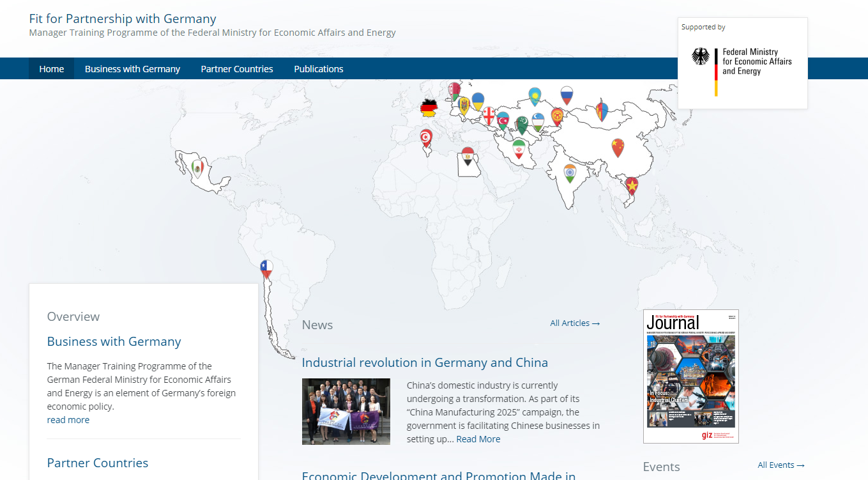
Task: Click the Egypt flag map pin
Action: pos(468,157)
